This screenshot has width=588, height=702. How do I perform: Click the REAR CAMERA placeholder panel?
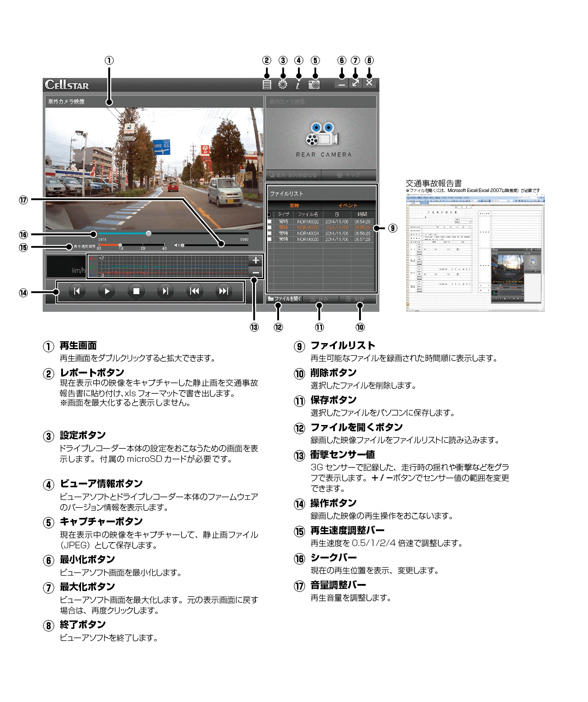click(x=321, y=139)
